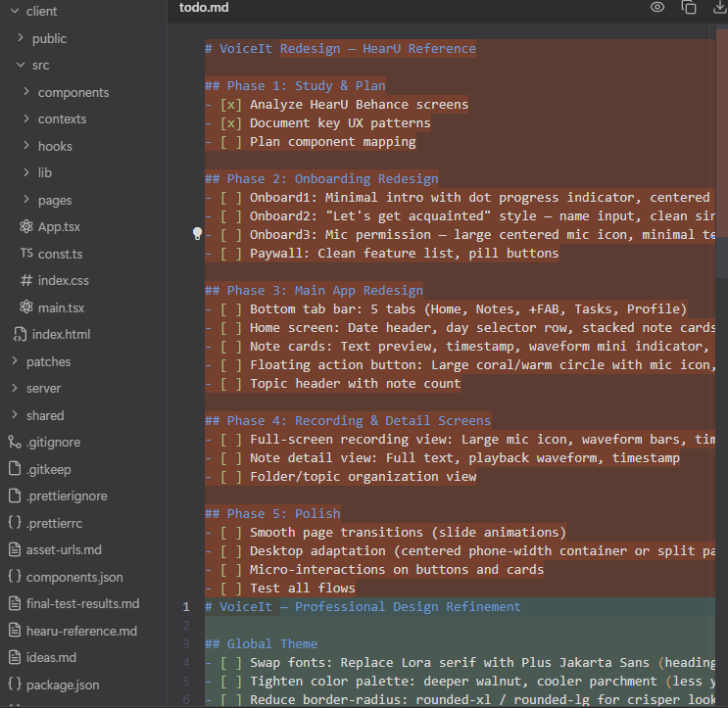The width and height of the screenshot is (728, 708).
Task: Open hearu-reference.md from file list
Action: [81, 631]
